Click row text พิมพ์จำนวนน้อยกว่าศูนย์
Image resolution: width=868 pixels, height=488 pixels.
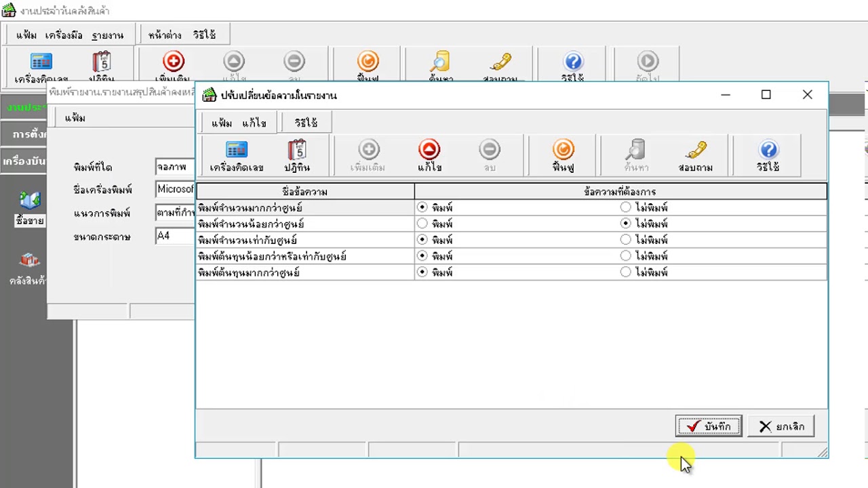click(x=251, y=224)
